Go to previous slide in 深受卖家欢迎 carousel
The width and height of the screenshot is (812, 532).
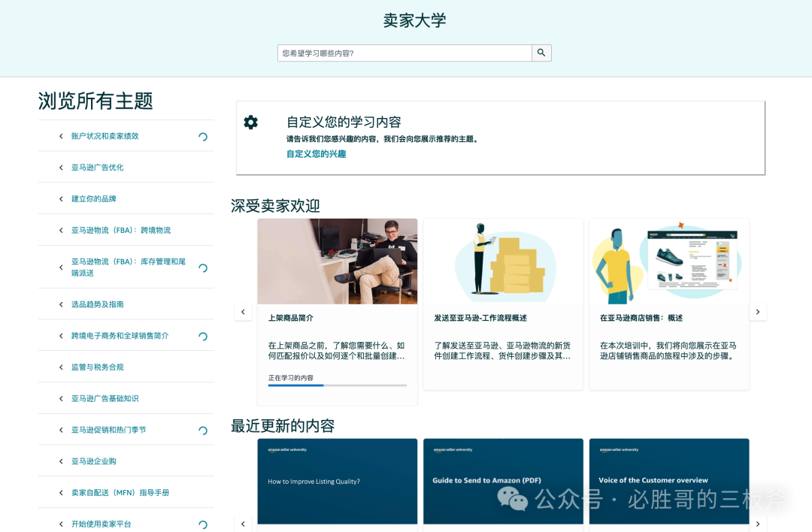pyautogui.click(x=243, y=312)
